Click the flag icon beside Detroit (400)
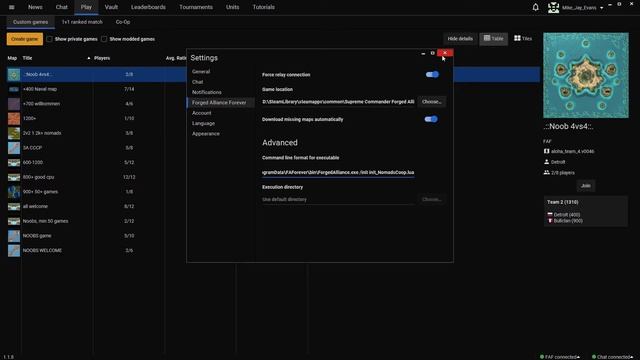Screen dimensions: 640x360 tap(550, 214)
